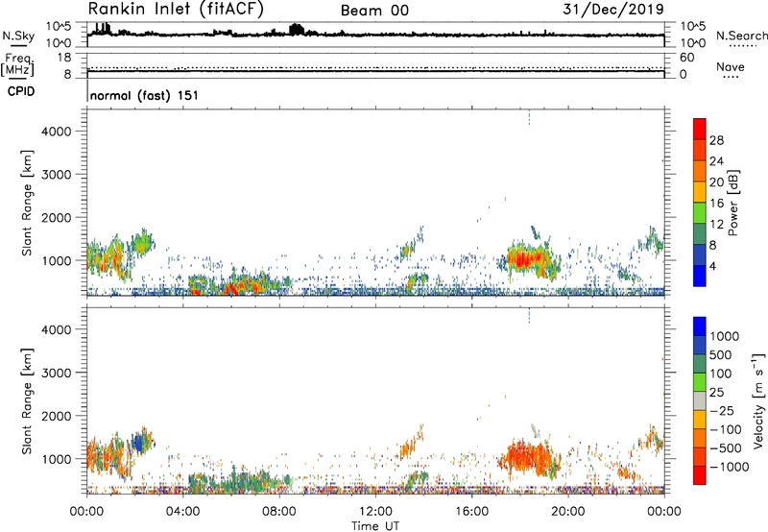
Task: Click the '500' tick on Velocity colorbar
Action: pyautogui.click(x=721, y=355)
